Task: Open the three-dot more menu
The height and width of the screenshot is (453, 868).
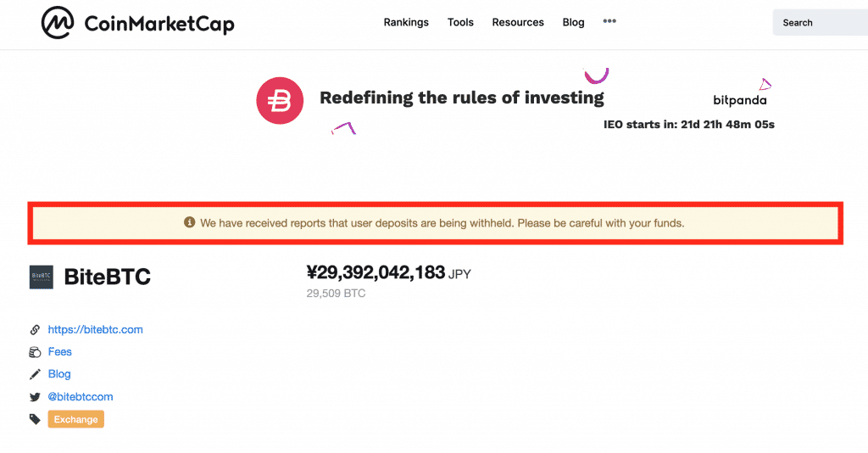Action: (x=609, y=21)
